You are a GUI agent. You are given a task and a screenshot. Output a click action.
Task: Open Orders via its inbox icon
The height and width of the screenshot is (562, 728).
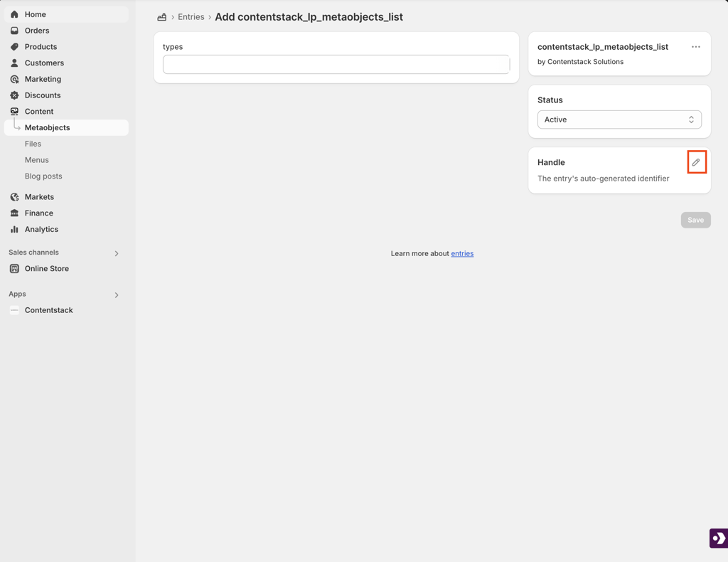(14, 31)
